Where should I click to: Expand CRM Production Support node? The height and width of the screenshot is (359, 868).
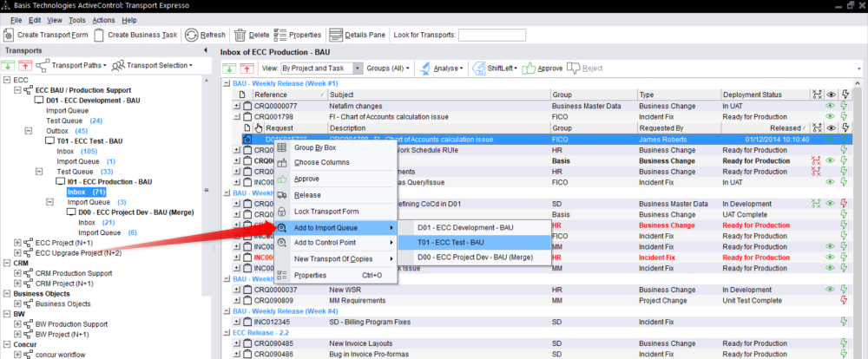17,273
